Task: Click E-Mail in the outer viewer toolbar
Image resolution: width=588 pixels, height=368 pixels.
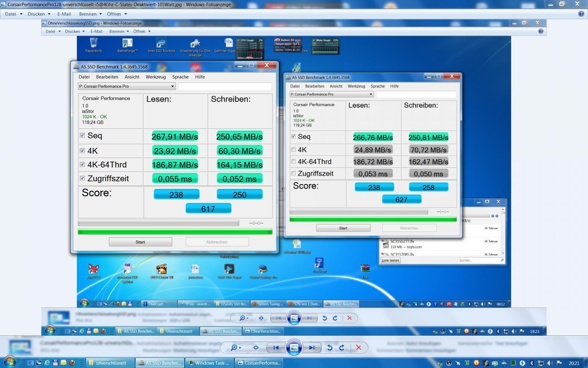Action: click(64, 14)
